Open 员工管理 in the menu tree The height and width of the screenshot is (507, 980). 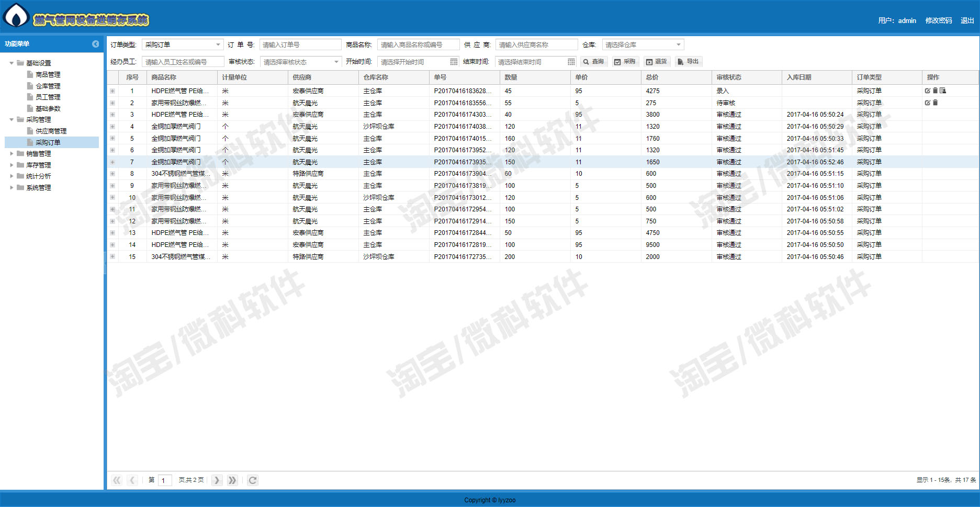pos(48,97)
